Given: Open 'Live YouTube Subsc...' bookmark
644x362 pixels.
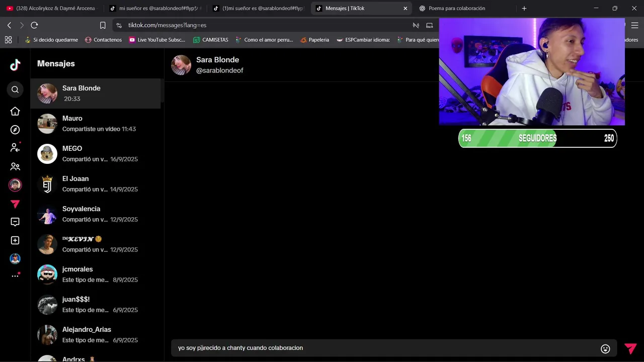Looking at the screenshot, I should point(157,40).
